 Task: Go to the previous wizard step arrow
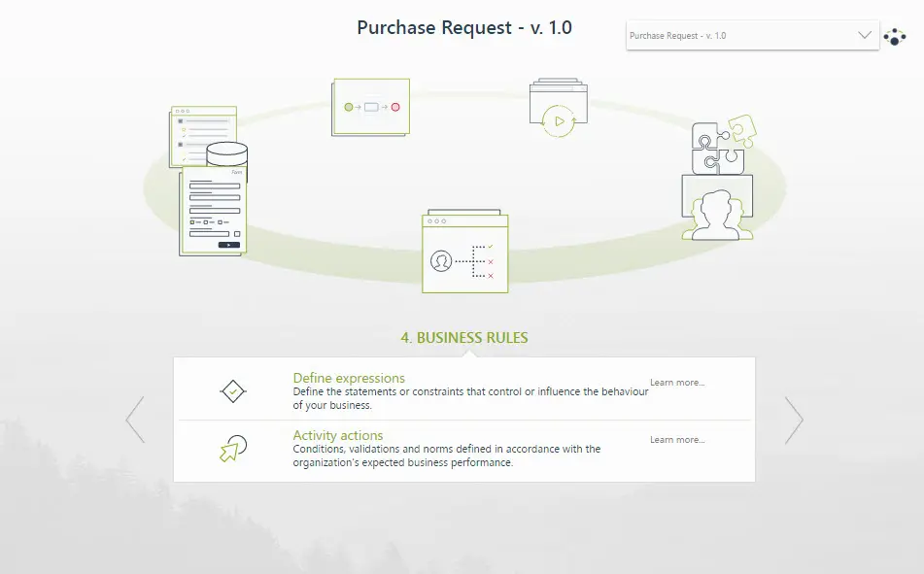coord(135,420)
